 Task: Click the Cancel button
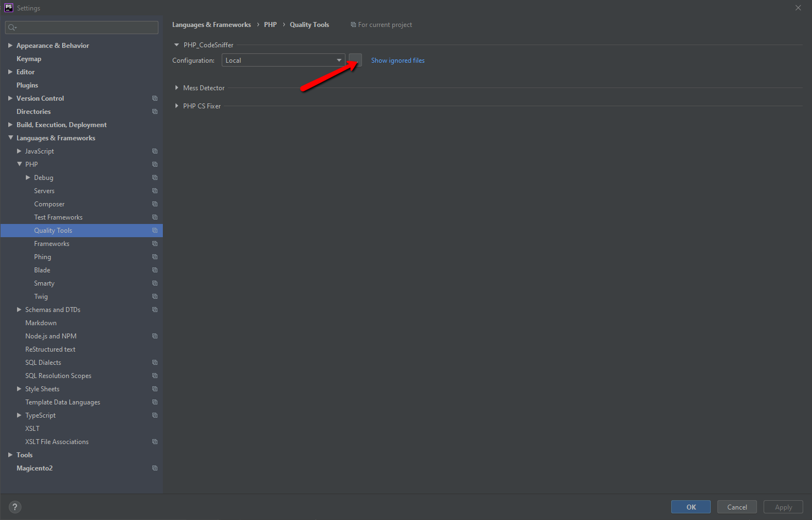pos(737,507)
